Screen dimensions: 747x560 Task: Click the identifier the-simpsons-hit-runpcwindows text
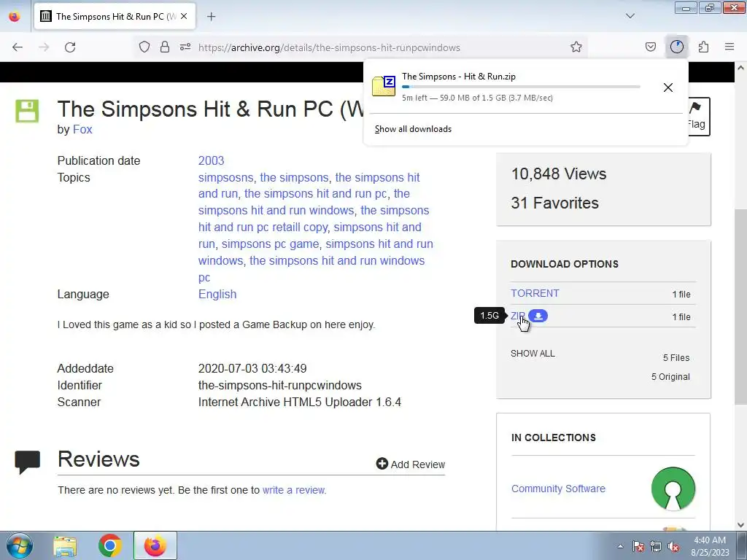point(279,385)
